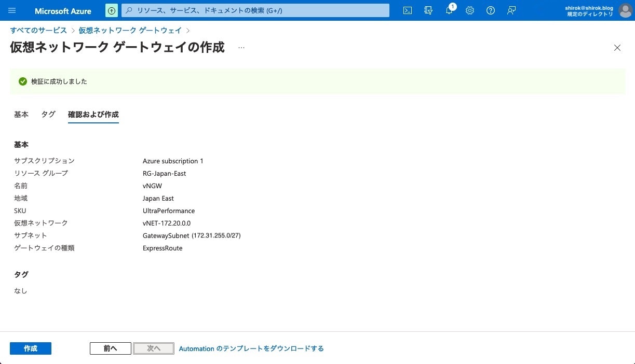Open the portal hamburger menu
The height and width of the screenshot is (364, 635).
click(12, 10)
